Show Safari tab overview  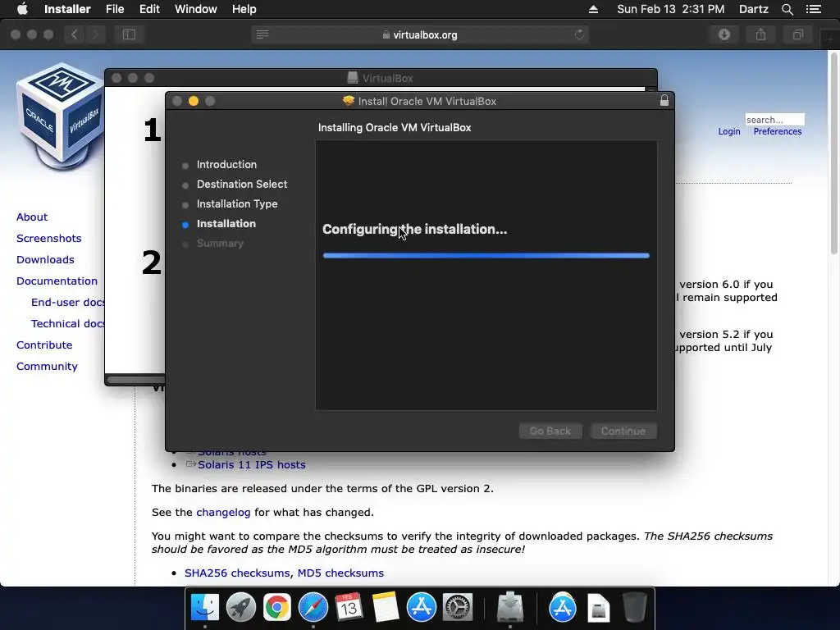pyautogui.click(x=797, y=34)
